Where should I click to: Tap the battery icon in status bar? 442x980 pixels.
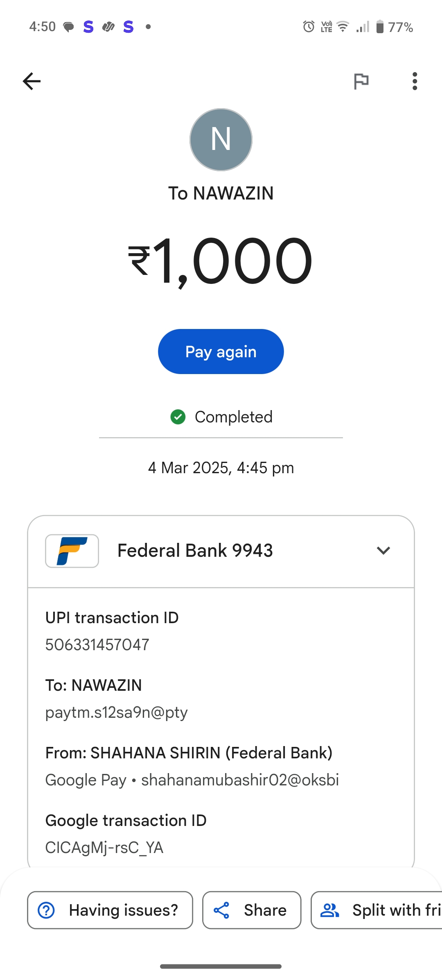(380, 27)
